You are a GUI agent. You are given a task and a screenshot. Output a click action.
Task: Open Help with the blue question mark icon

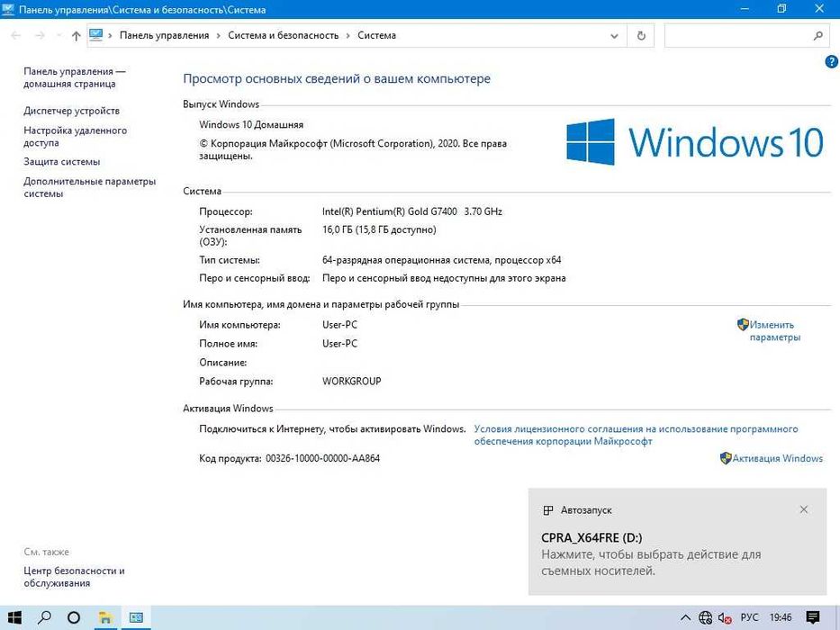[x=831, y=61]
